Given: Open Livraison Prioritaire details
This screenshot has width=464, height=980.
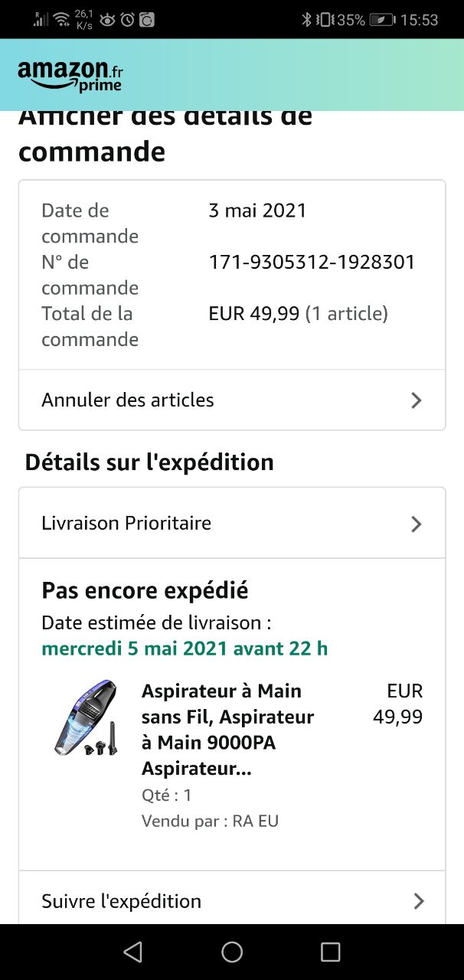Looking at the screenshot, I should 126,524.
